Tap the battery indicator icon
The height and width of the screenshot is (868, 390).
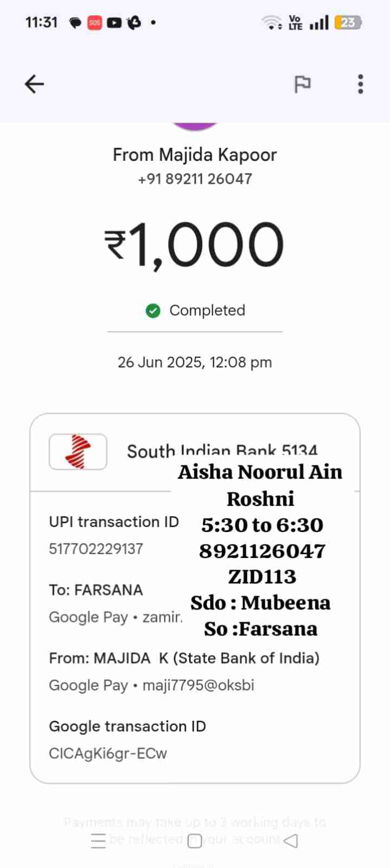coord(348,23)
